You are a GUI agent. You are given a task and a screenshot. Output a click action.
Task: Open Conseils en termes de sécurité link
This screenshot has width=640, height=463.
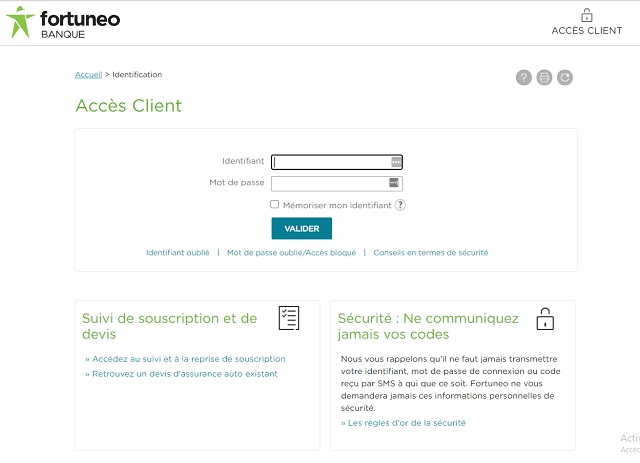pos(431,253)
